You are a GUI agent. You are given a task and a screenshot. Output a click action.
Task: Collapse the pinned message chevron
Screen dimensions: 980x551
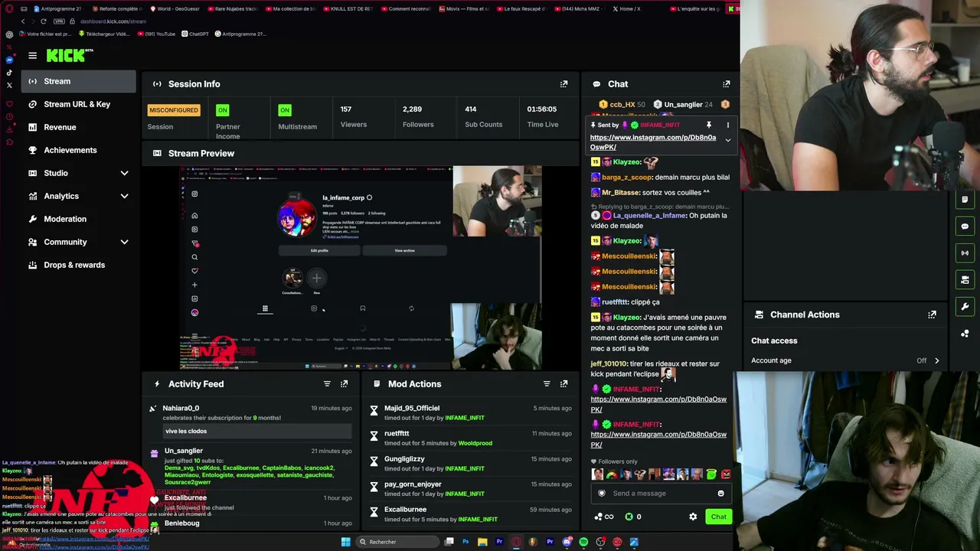(728, 141)
